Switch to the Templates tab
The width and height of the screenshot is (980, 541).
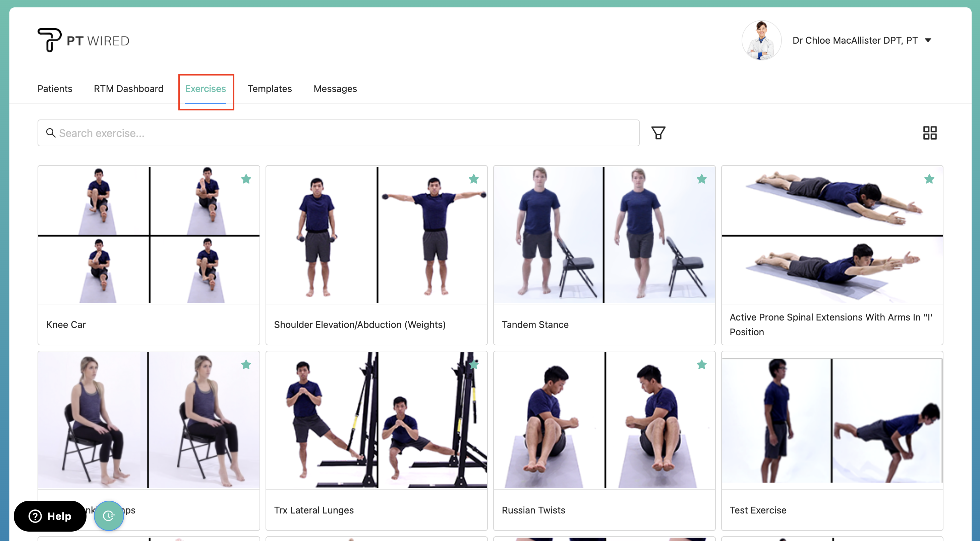pyautogui.click(x=269, y=89)
